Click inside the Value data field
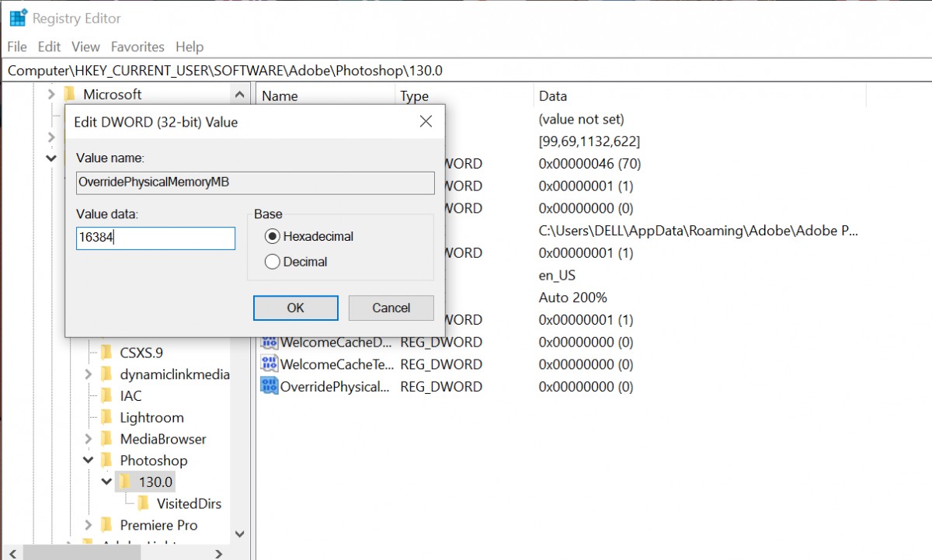Image resolution: width=932 pixels, height=560 pixels. pos(155,238)
